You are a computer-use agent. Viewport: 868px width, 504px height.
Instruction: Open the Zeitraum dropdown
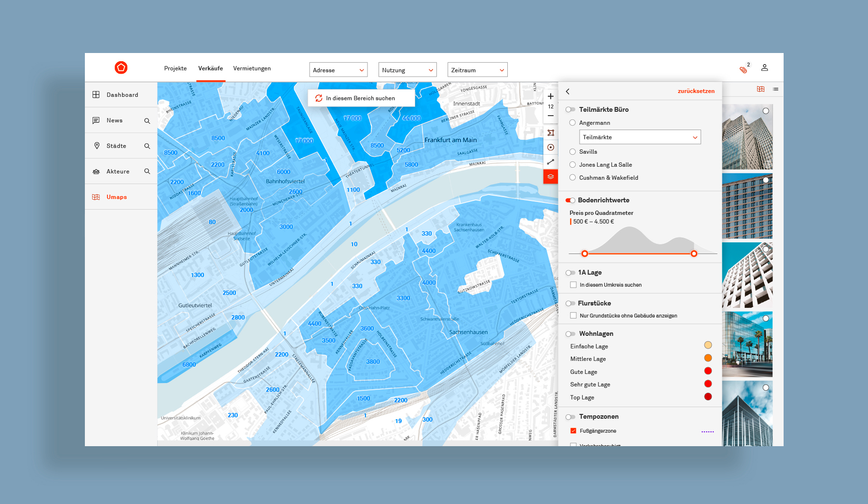[477, 70]
